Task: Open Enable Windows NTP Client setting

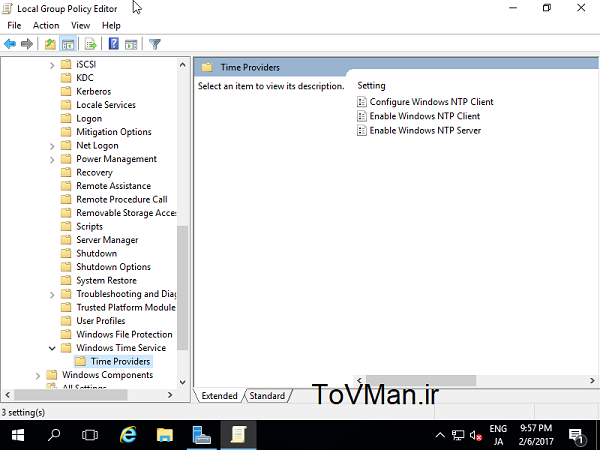Action: point(424,116)
